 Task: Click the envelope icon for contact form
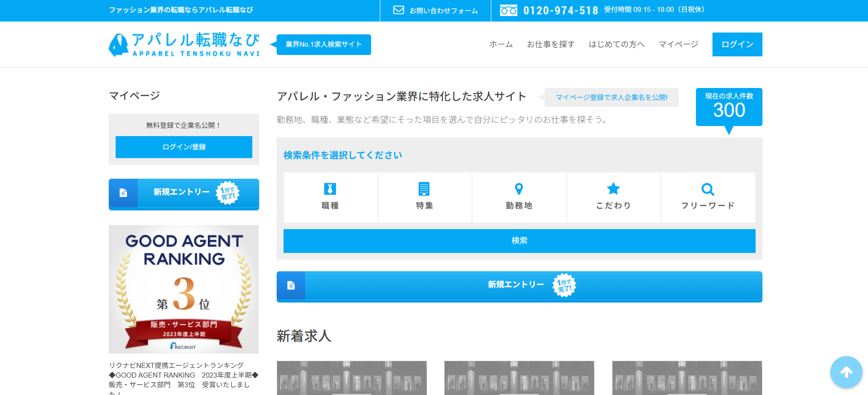(x=399, y=10)
